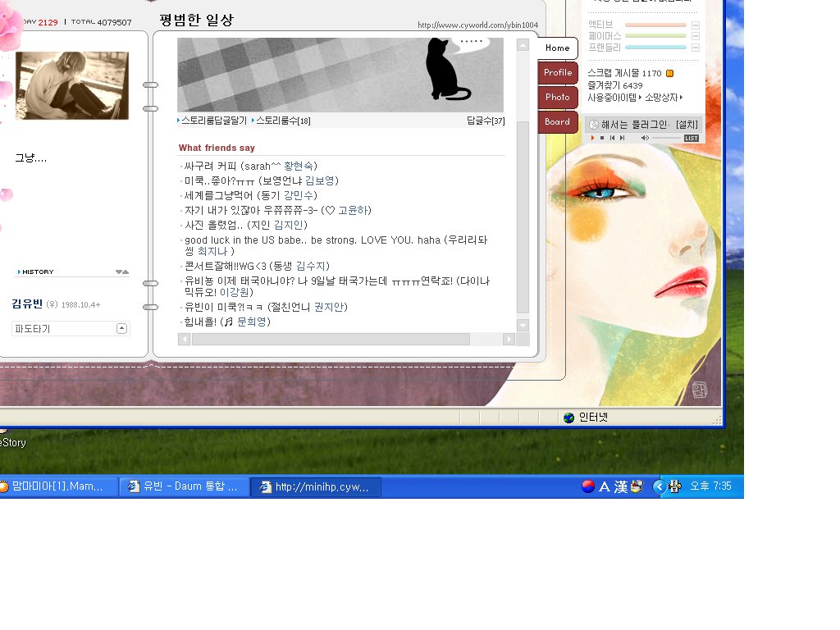Click the profile photo thumbnail
The width and height of the screenshot is (840, 630).
click(x=72, y=85)
